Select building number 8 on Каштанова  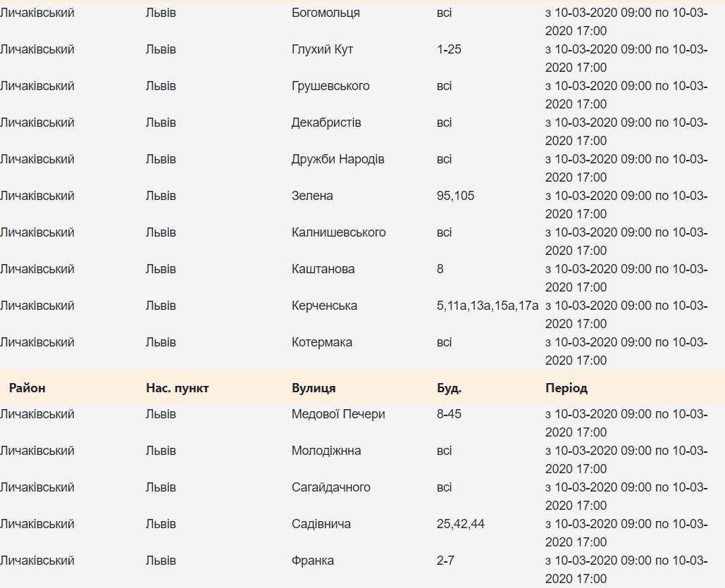pos(440,269)
